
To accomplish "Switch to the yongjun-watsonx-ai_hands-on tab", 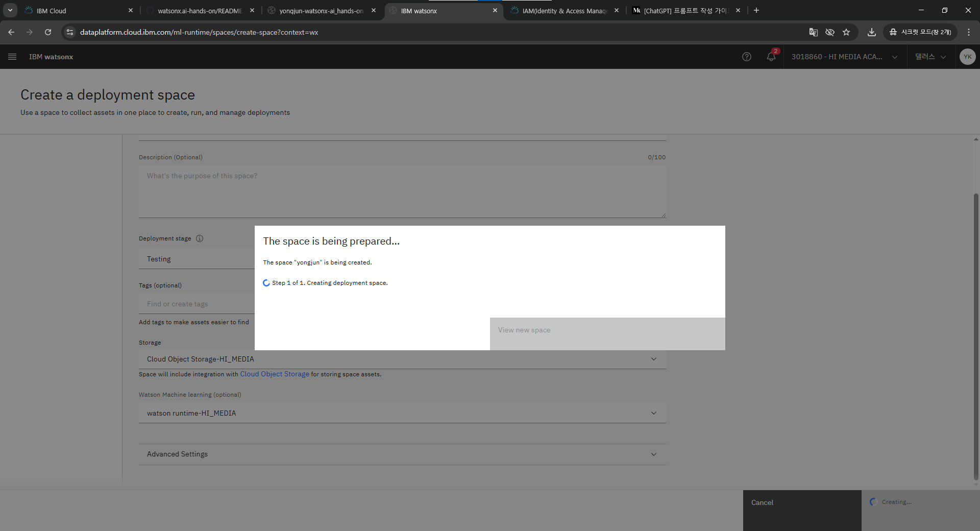I will (x=322, y=11).
